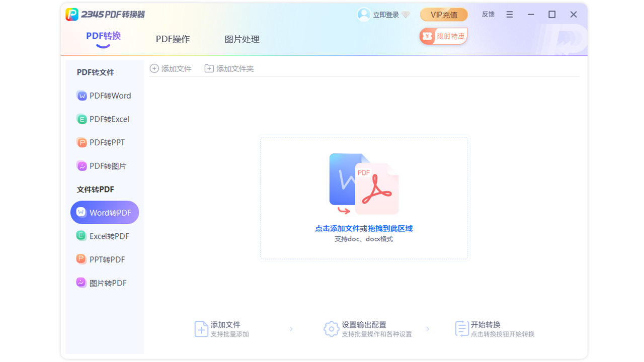Open the 限时特惠 promotion badge
This screenshot has height=362, width=644.
(x=443, y=36)
